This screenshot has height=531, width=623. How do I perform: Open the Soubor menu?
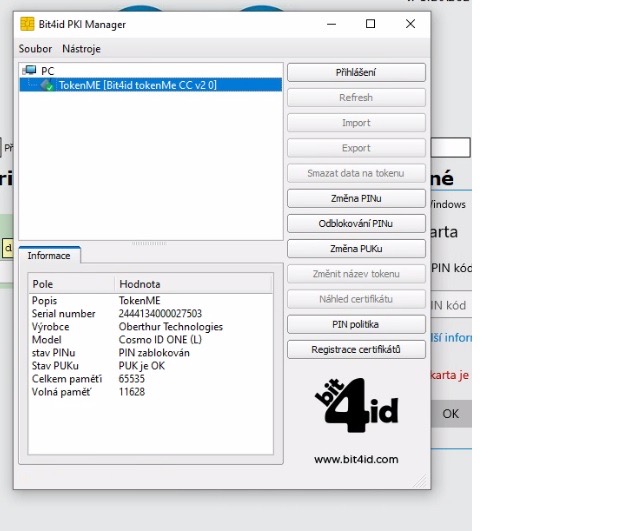tap(35, 49)
